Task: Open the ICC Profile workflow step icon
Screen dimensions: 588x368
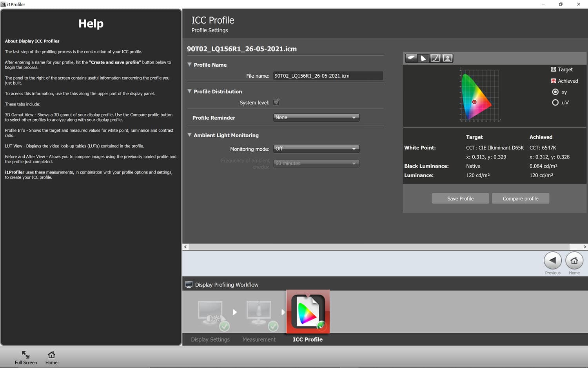Action: [308, 312]
